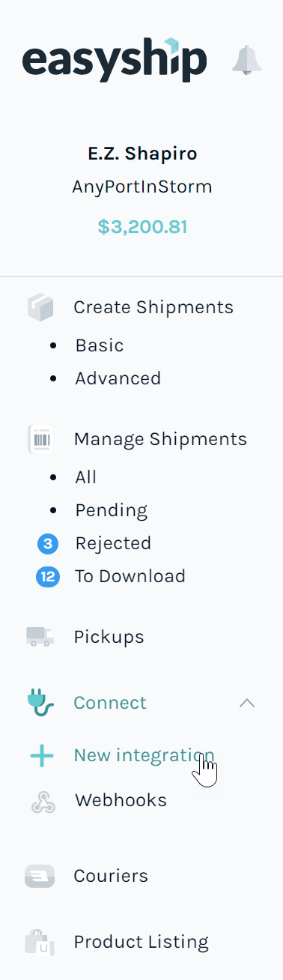Click the plus icon for New integration
The image size is (283, 980).
42,755
